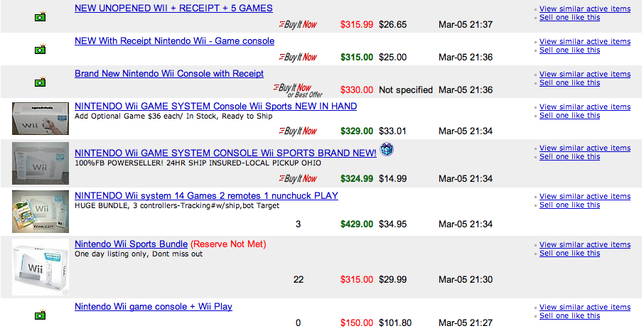Image resolution: width=644 pixels, height=331 pixels.
Task: View similar items for Wii Play listing
Action: pos(585,307)
